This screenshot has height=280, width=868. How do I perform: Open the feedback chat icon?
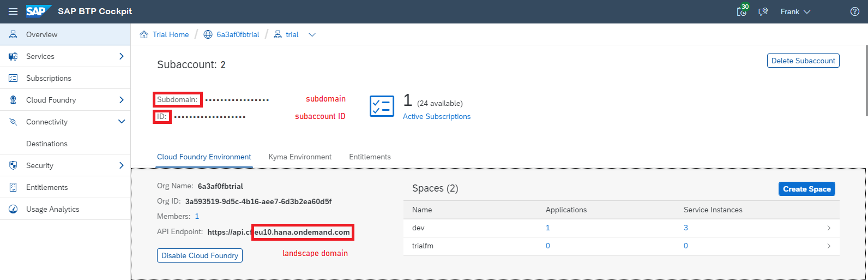click(x=763, y=11)
